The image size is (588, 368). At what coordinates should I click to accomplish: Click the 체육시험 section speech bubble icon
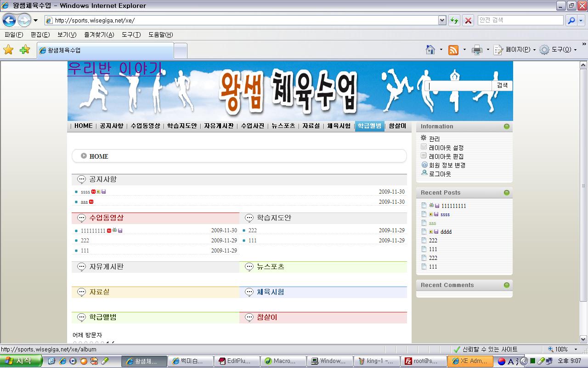(249, 292)
